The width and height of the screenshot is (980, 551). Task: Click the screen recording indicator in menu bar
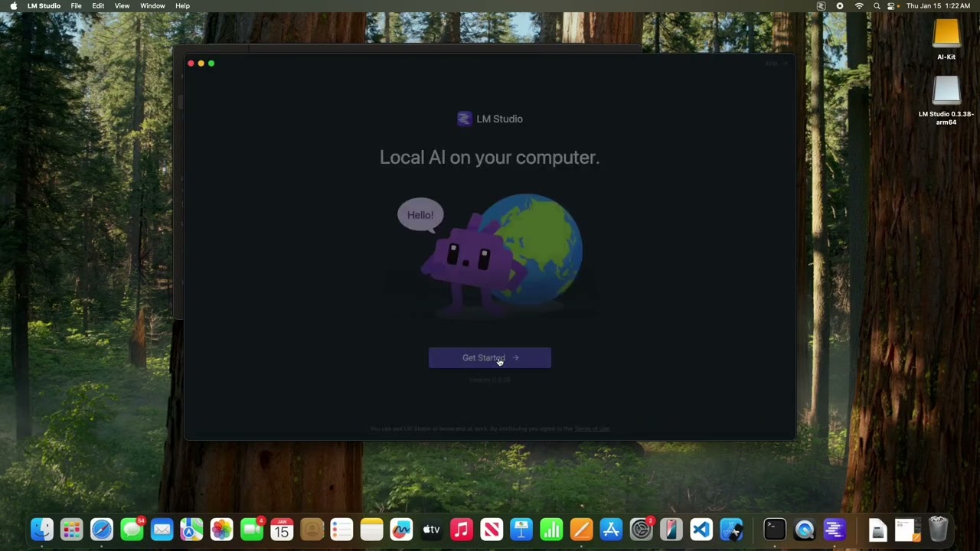pos(840,5)
